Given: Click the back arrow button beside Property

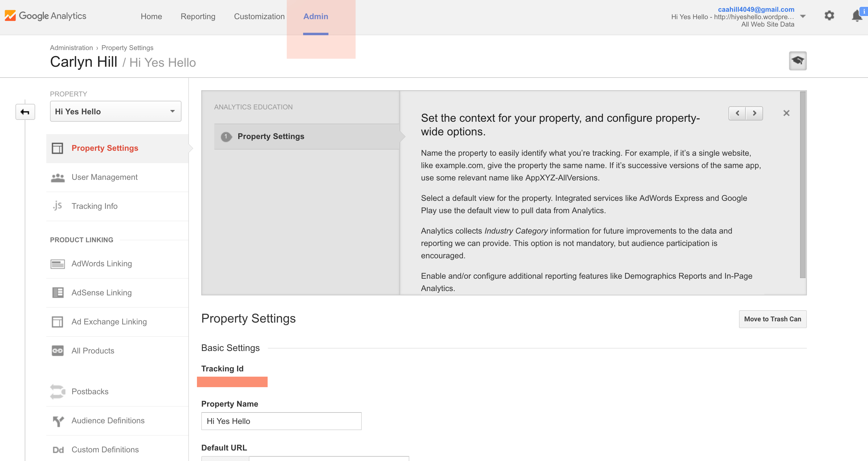Looking at the screenshot, I should point(25,112).
